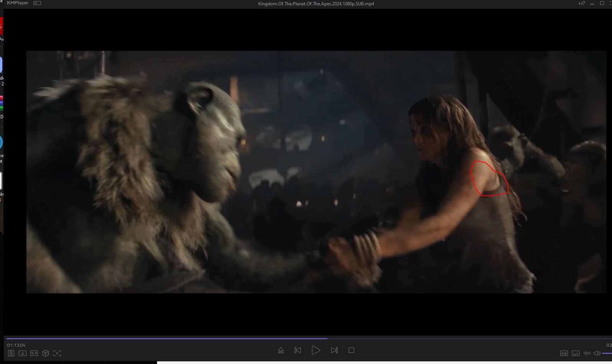Switch to compact mode via title-bar icon
Screen dimensions: 612x364
[37, 3]
